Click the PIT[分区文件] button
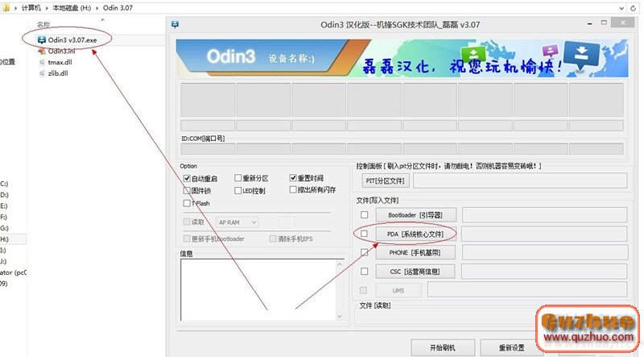The width and height of the screenshot is (644, 357). click(386, 181)
